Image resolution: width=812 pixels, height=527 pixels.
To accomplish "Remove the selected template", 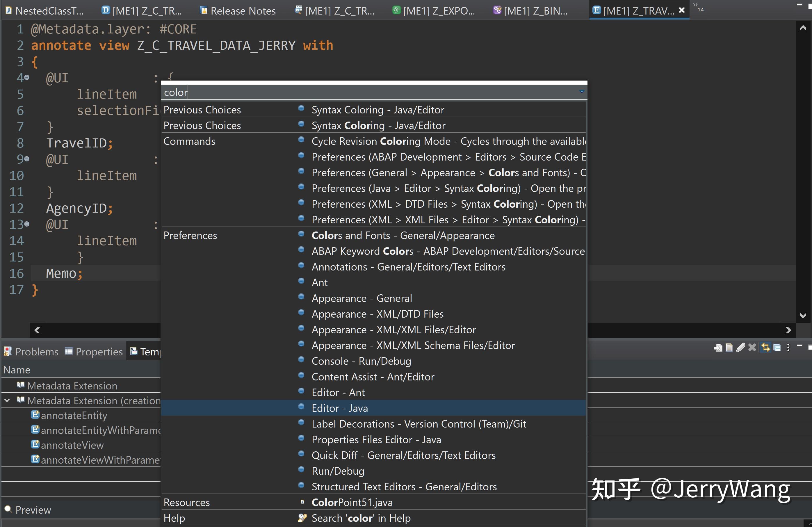I will pyautogui.click(x=752, y=348).
